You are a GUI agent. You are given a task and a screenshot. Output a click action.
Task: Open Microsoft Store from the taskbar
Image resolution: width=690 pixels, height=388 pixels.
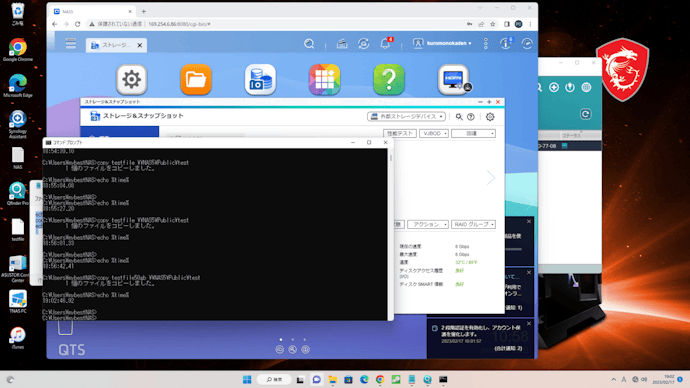click(x=348, y=380)
